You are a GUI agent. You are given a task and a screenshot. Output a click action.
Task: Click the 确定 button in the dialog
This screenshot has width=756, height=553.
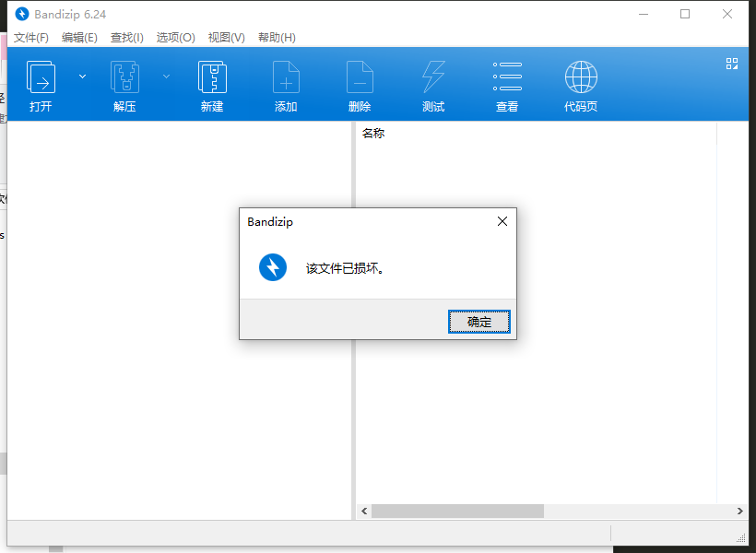click(x=479, y=322)
